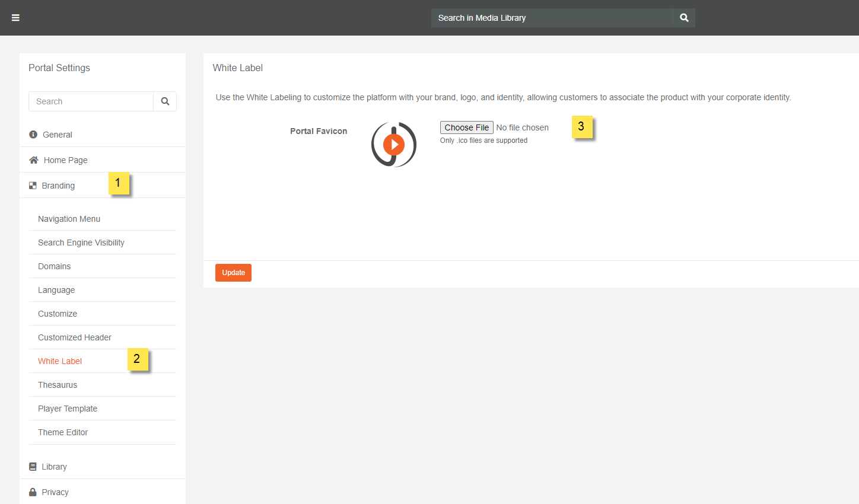Go to Search Engine Visibility settings

pos(81,242)
